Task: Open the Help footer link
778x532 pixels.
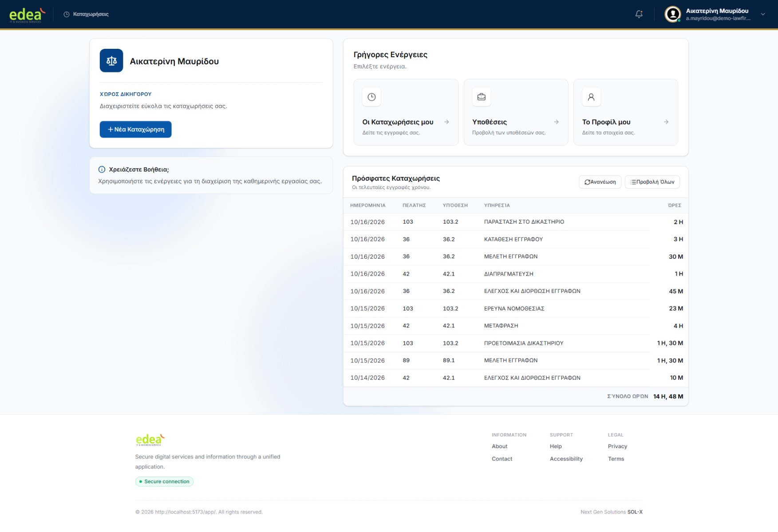Action: 555,446
